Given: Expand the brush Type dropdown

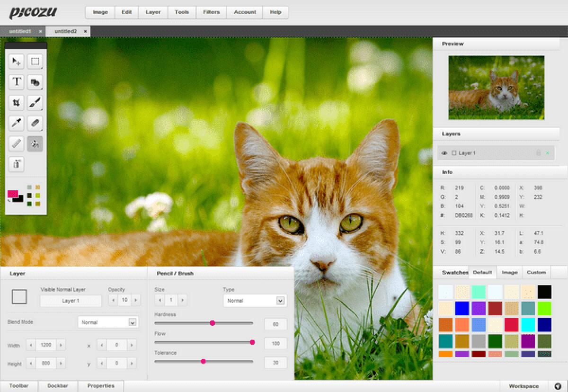Looking at the screenshot, I should pos(255,300).
